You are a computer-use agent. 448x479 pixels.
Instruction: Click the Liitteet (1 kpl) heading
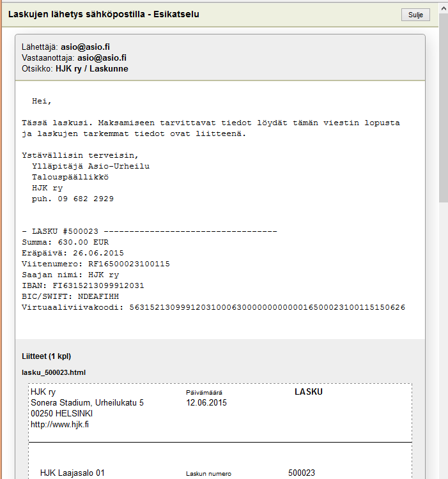click(46, 356)
